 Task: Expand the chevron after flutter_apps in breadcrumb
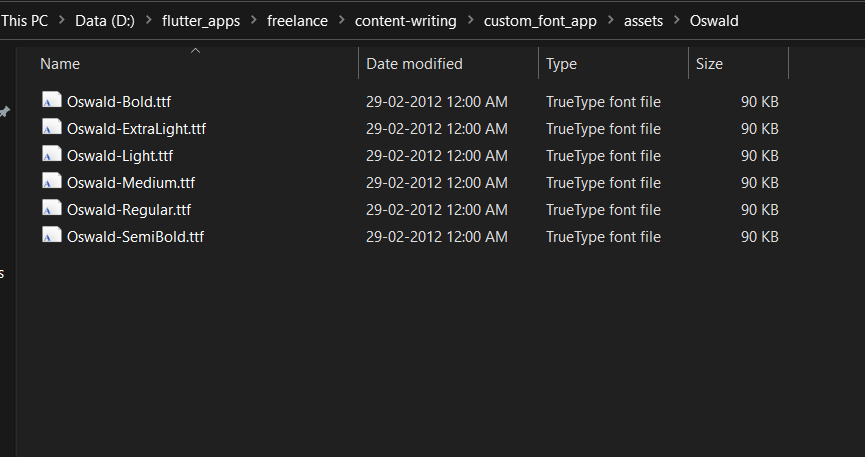click(x=254, y=21)
